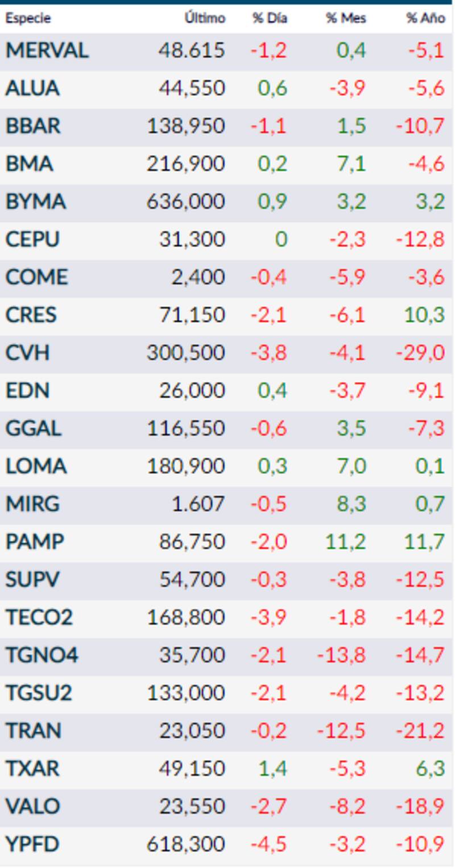This screenshot has height=868, width=455.
Task: Open the CEPU stock row
Action: click(32, 239)
